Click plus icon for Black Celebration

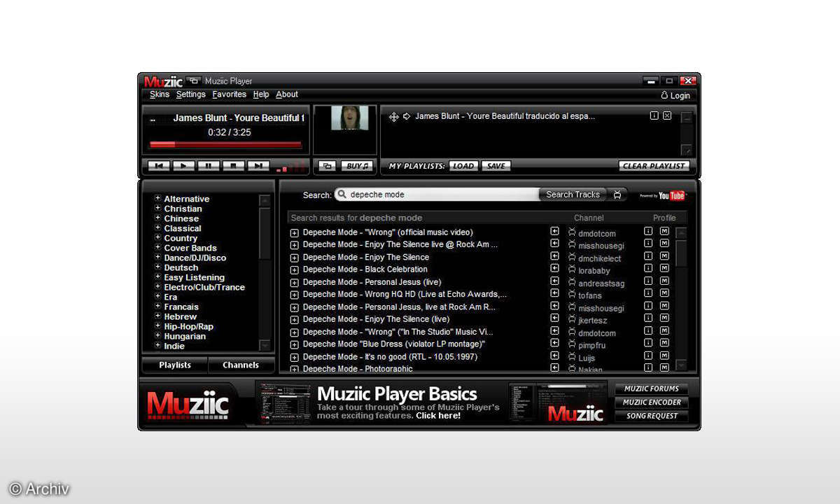tap(294, 270)
